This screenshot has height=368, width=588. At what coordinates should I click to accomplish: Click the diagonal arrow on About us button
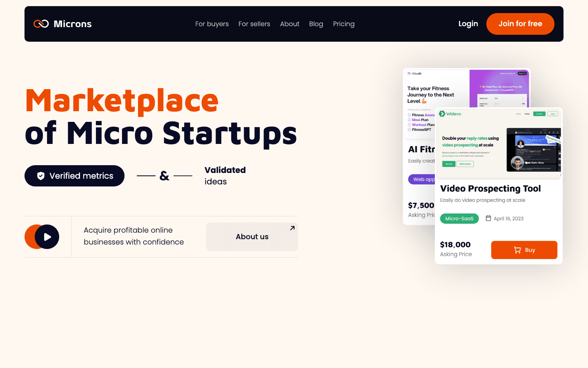coord(292,228)
